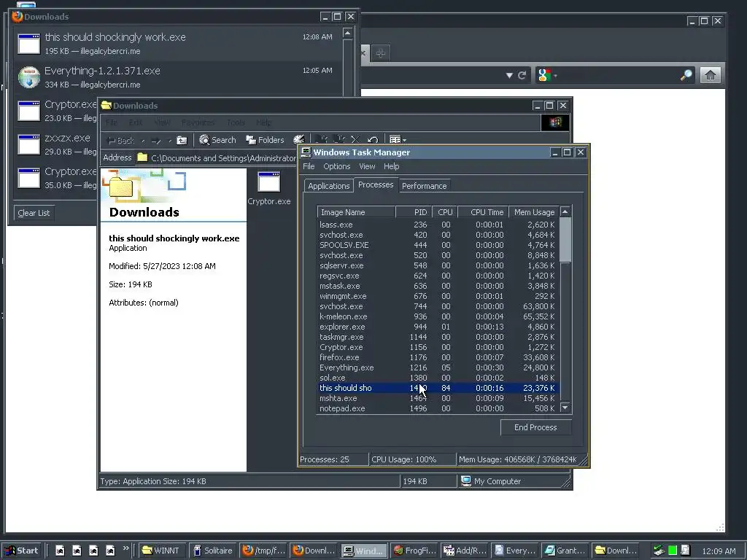Sort processes by Mem Usage column header
The width and height of the screenshot is (747, 560).
[x=534, y=212]
